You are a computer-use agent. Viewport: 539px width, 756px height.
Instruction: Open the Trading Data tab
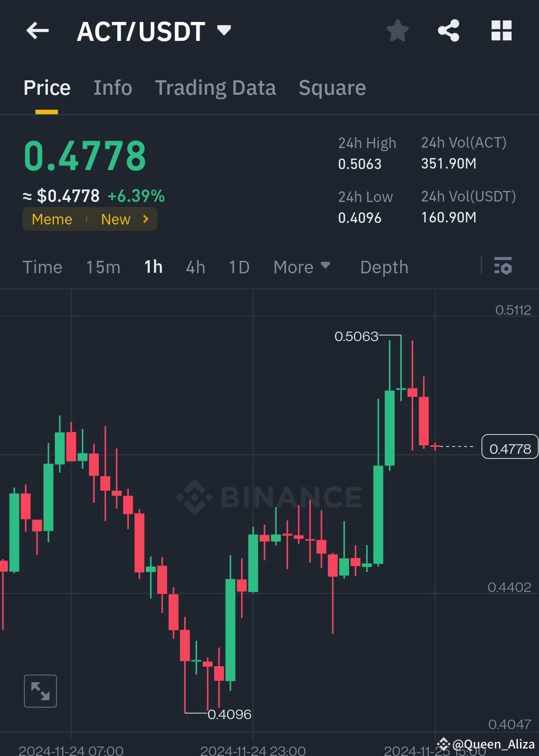(216, 88)
